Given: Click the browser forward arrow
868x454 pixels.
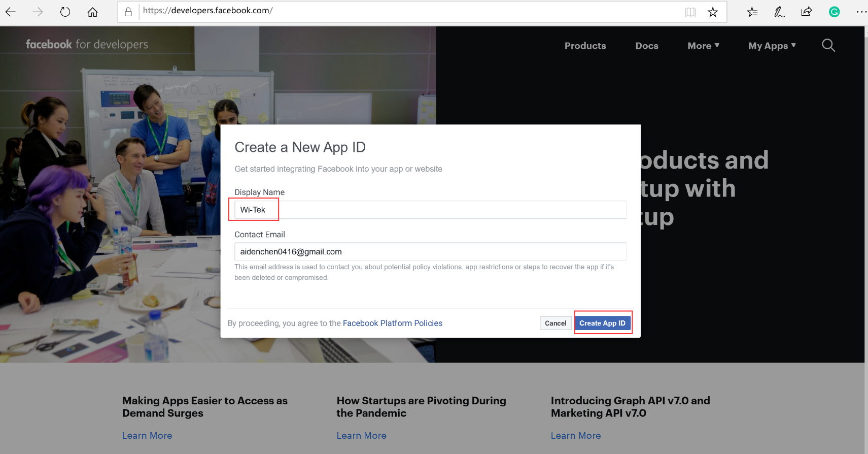Looking at the screenshot, I should (x=38, y=12).
